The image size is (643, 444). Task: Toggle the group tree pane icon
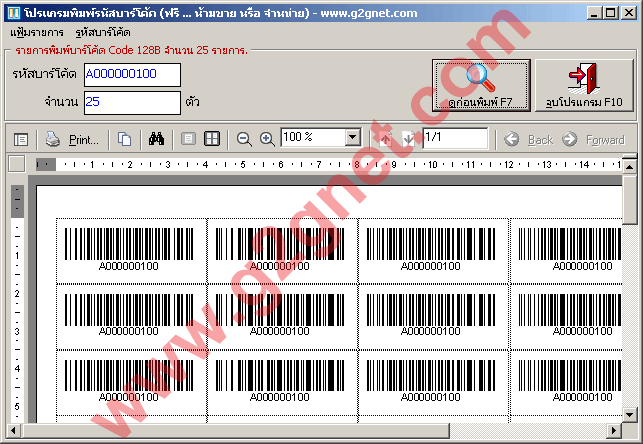click(x=21, y=140)
